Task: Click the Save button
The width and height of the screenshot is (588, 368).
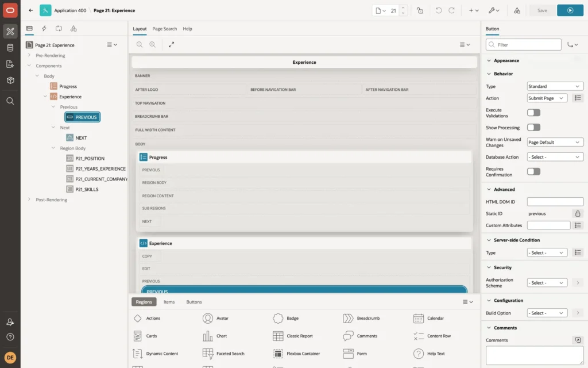Action: 542,10
